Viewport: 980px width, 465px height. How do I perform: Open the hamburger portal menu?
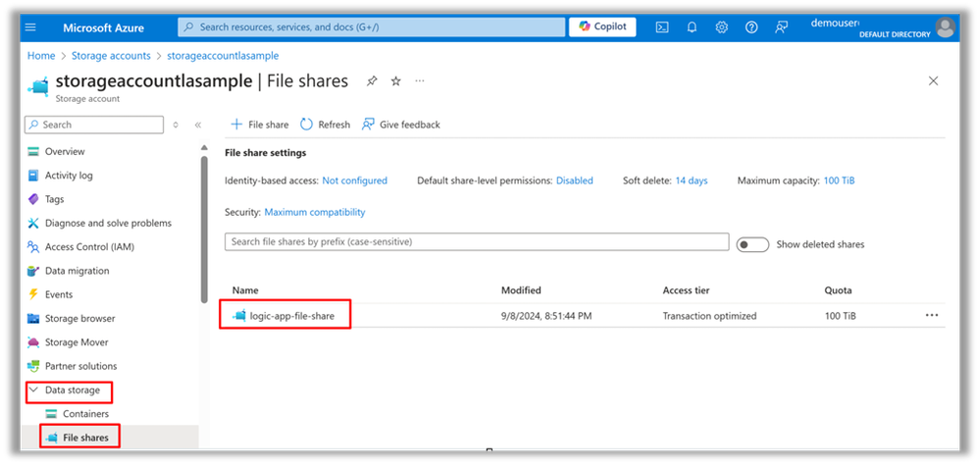tap(30, 27)
